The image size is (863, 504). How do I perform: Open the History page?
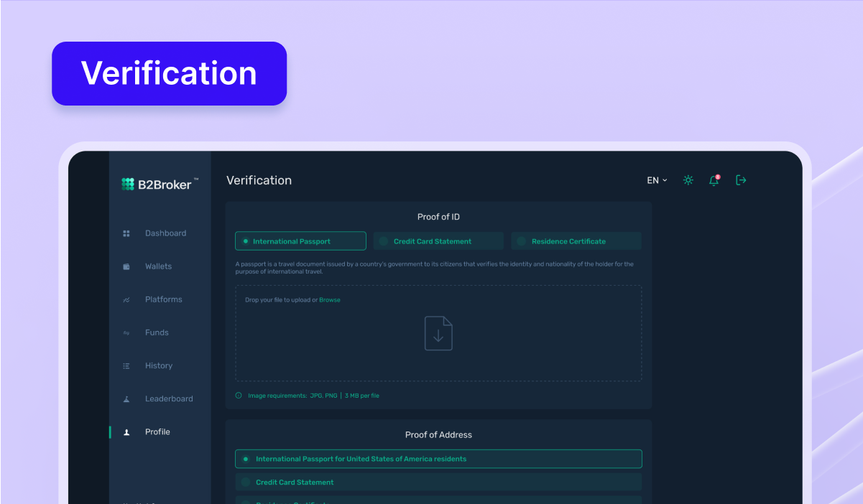click(x=160, y=365)
